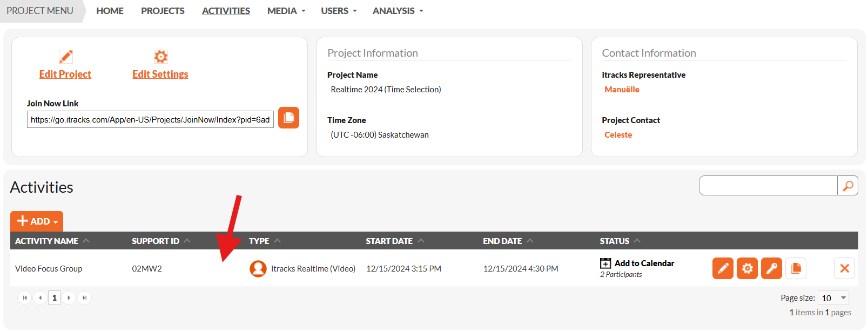Go to next page with pager arrow

(x=69, y=298)
